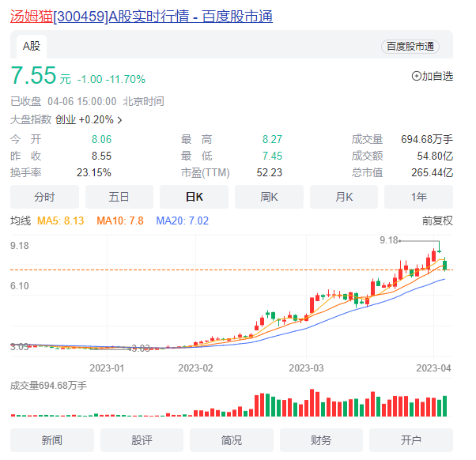The width and height of the screenshot is (476, 460).
Task: Click the 总市值 value 265.44亿
Action: tap(432, 172)
